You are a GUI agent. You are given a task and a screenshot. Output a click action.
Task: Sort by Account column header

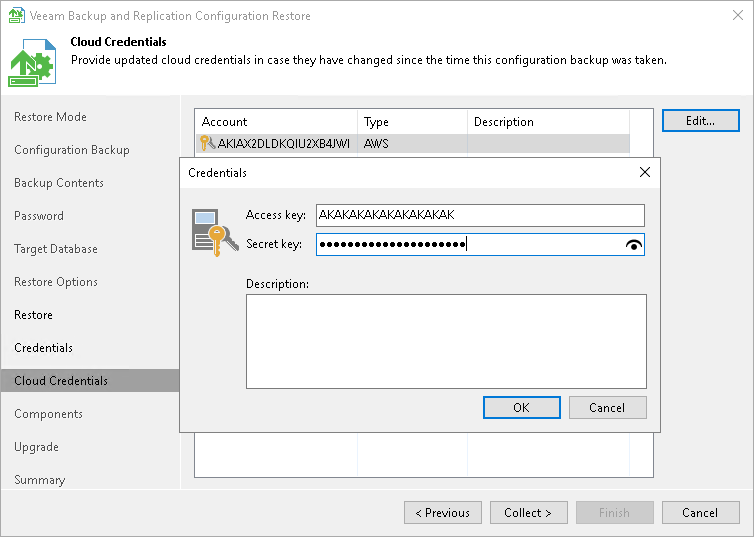(276, 122)
